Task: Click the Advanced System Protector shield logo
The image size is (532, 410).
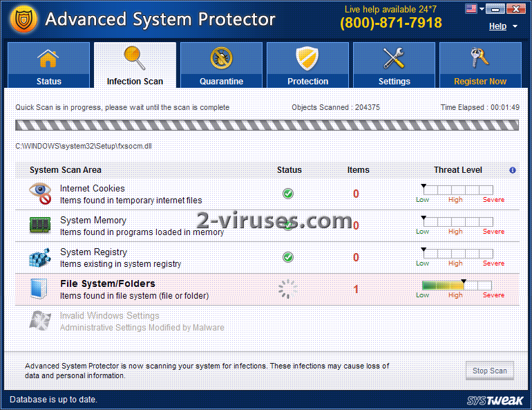Action: [x=23, y=19]
